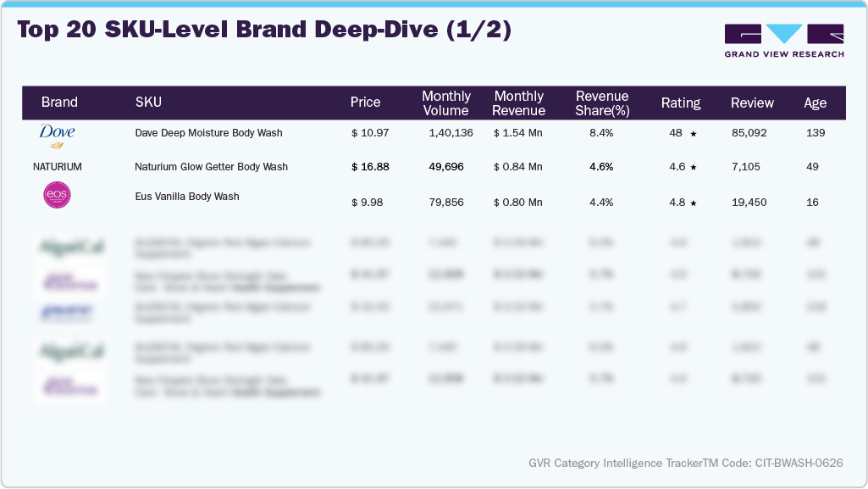
Task: Click the Grand View Research logo
Action: click(x=784, y=41)
